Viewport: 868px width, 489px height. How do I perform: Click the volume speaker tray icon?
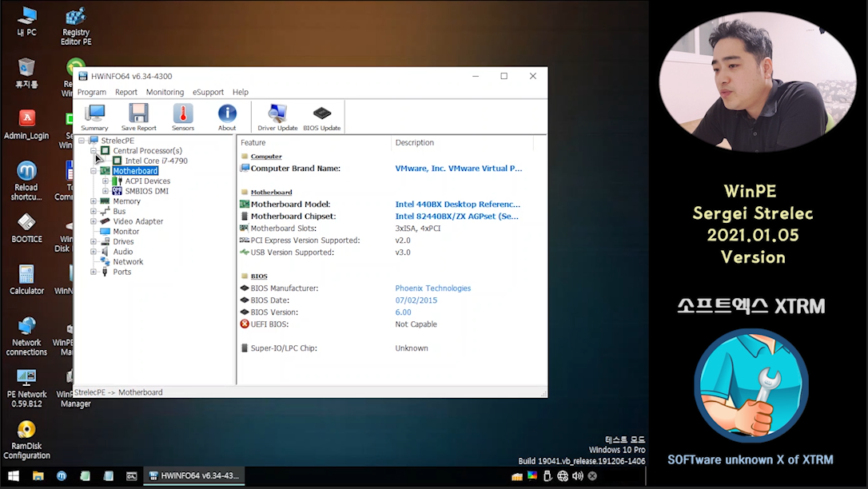pos(577,475)
